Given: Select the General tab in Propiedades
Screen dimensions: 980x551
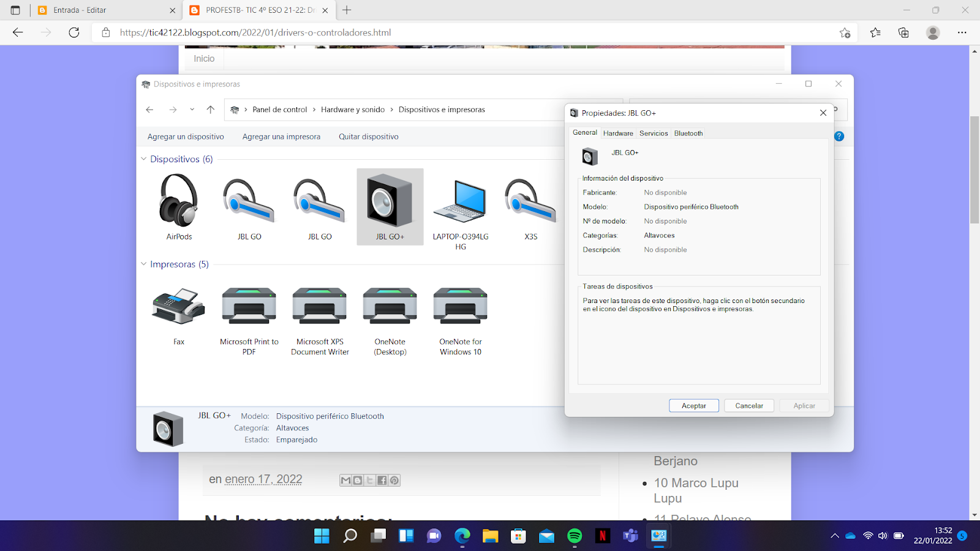Looking at the screenshot, I should tap(585, 132).
